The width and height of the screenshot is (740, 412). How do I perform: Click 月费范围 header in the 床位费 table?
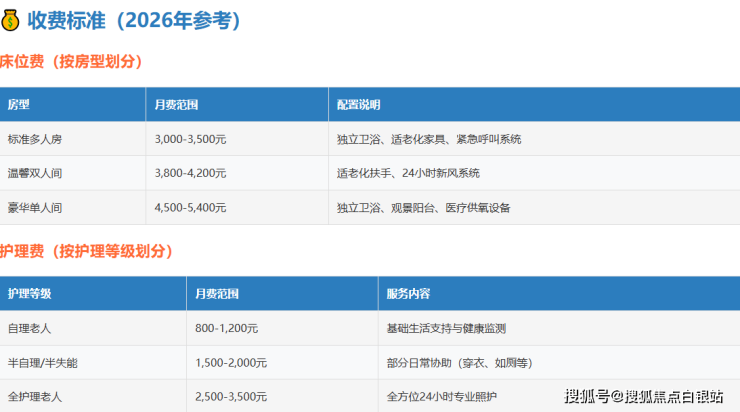[177, 105]
